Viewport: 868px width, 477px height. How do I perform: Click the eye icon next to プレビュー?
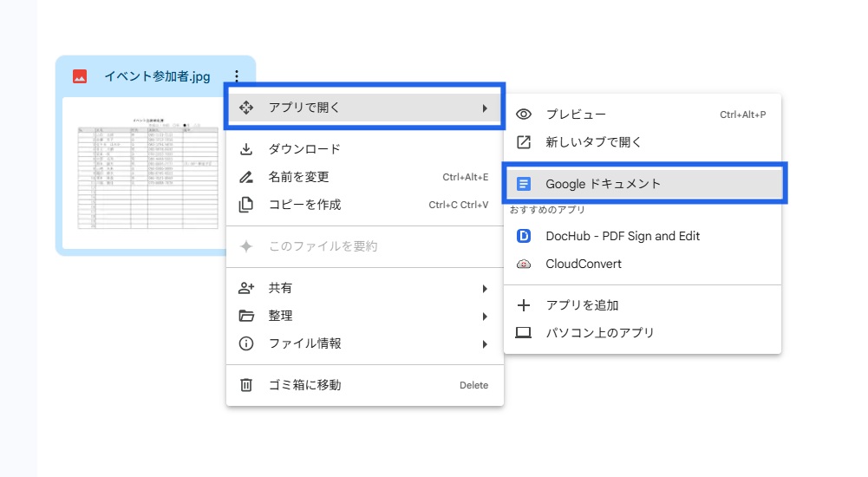pyautogui.click(x=524, y=114)
